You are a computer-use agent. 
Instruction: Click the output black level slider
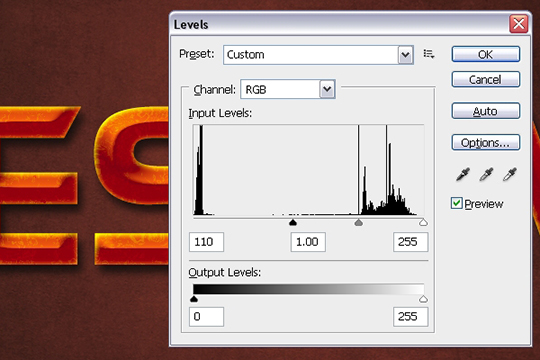tap(194, 299)
